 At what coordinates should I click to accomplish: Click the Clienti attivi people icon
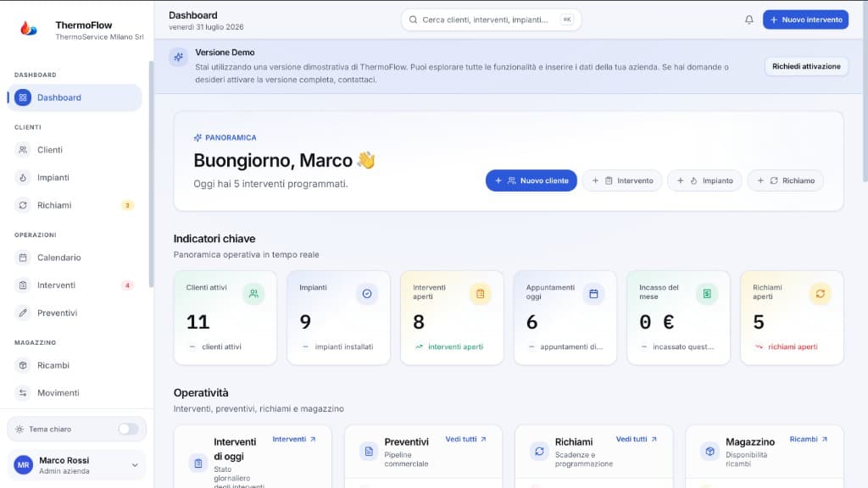[253, 294]
